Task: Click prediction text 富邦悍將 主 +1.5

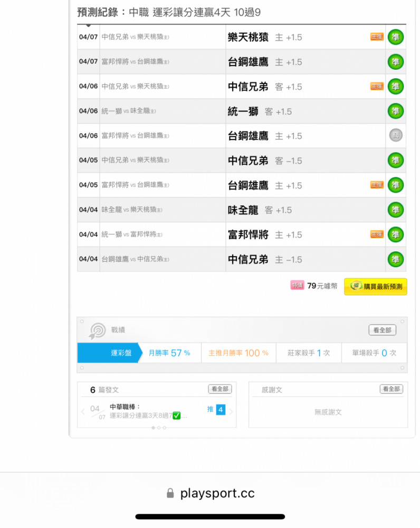Action: click(x=265, y=235)
